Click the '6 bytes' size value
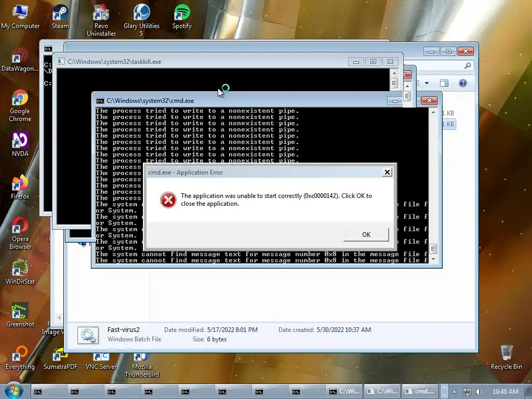This screenshot has height=399, width=532. 217,339
